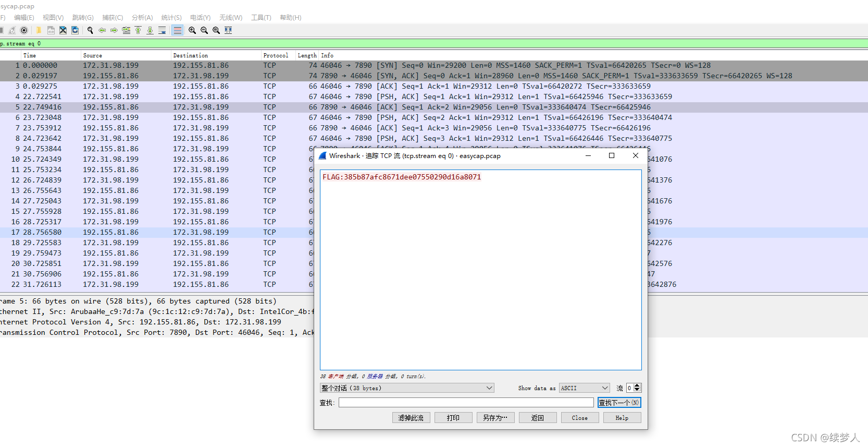Sort by the Length column header
The height and width of the screenshot is (447, 868).
307,55
